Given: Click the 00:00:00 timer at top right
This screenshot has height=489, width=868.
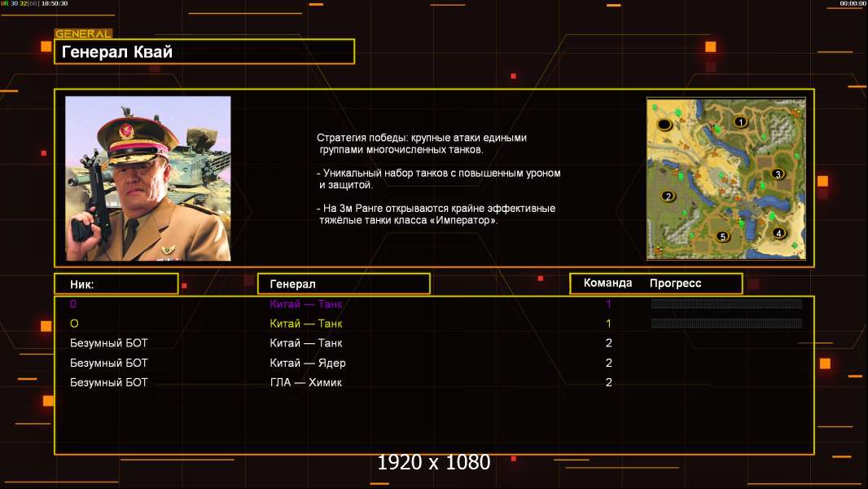Looking at the screenshot, I should (853, 3).
